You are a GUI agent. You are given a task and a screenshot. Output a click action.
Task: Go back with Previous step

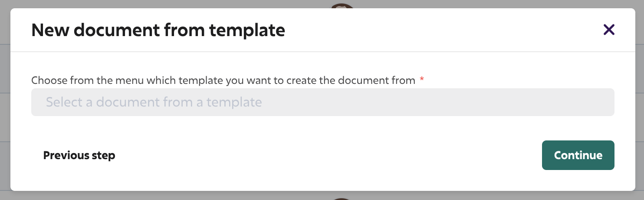[x=79, y=155]
